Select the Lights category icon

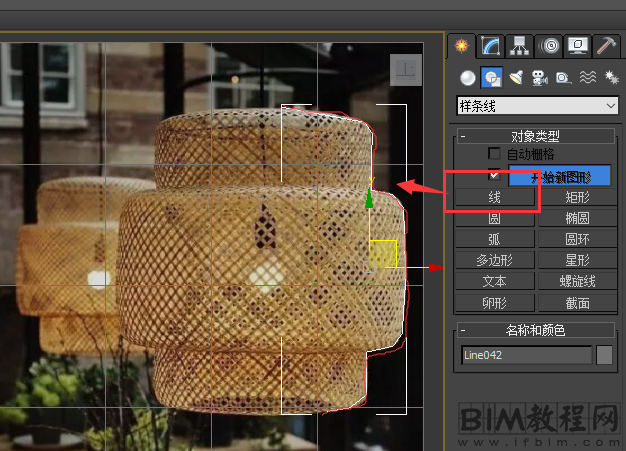point(516,77)
